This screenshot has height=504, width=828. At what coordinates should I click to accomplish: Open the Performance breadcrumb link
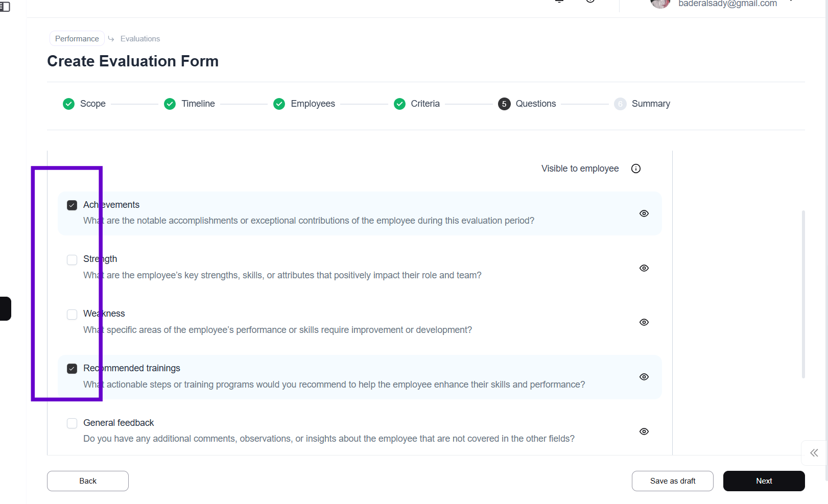[77, 39]
